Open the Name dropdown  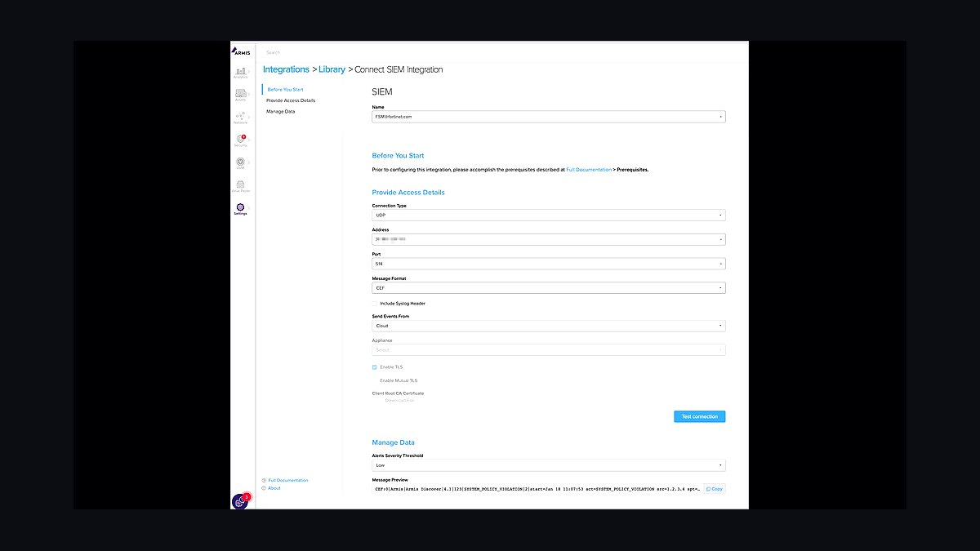click(549, 117)
